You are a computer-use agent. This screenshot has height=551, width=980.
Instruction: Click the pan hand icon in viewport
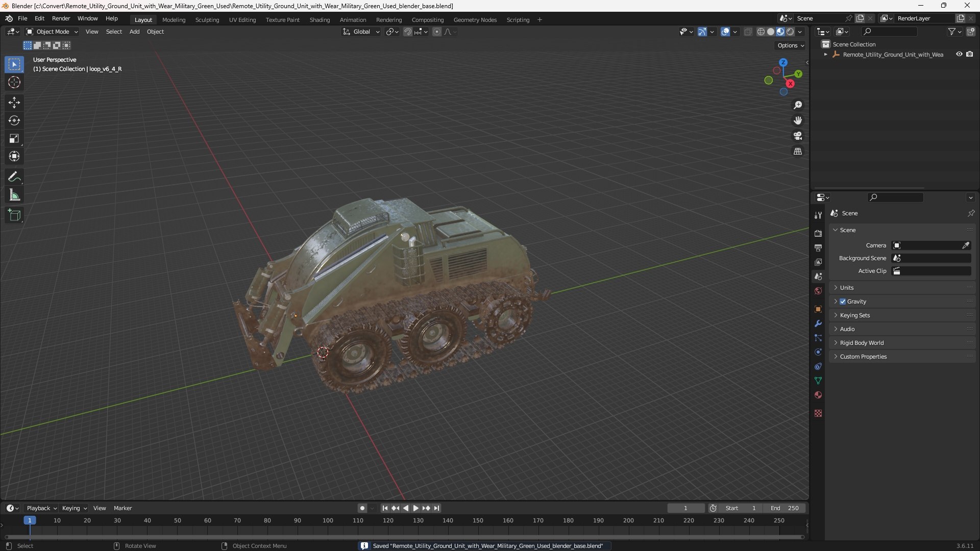point(798,120)
